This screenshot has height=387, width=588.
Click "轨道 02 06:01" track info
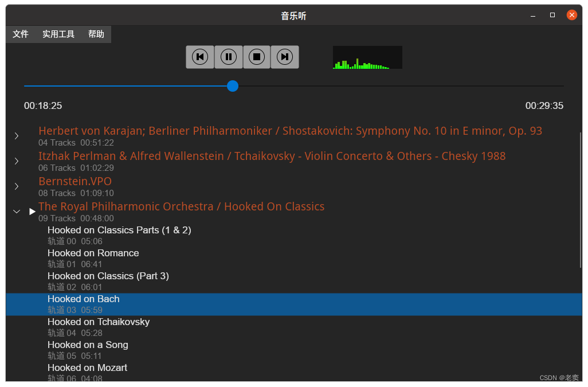click(x=75, y=287)
